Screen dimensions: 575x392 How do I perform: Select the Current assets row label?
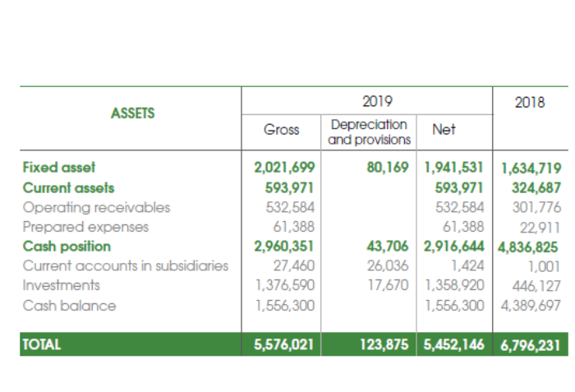pyautogui.click(x=68, y=187)
